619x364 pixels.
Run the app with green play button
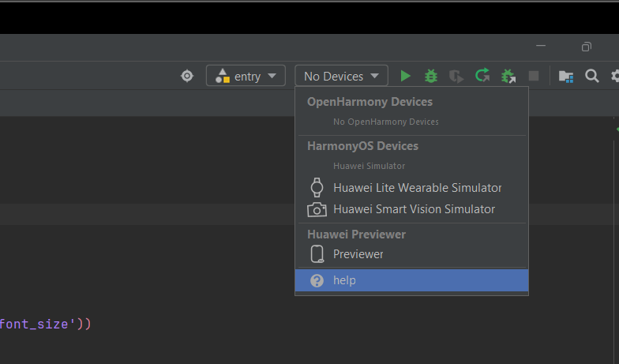pyautogui.click(x=406, y=76)
